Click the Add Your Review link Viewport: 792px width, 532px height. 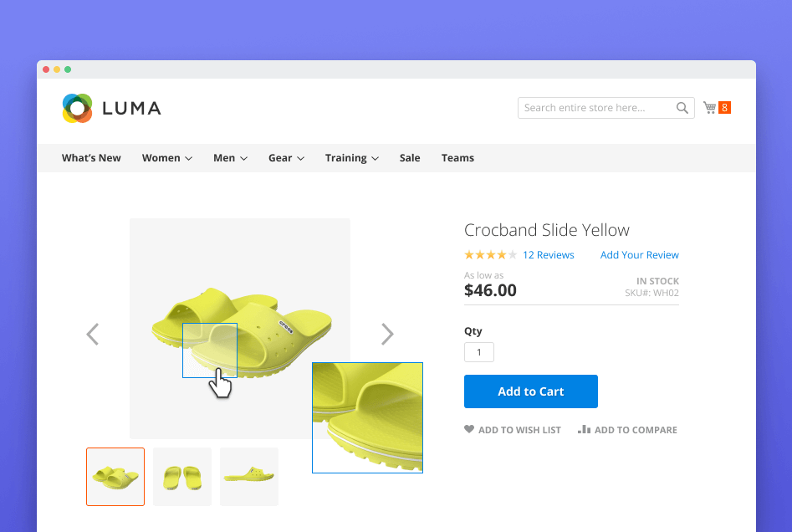pyautogui.click(x=639, y=255)
